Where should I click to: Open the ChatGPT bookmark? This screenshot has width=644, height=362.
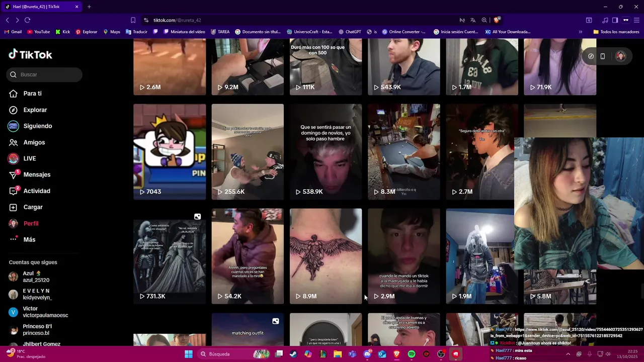tap(350, 32)
